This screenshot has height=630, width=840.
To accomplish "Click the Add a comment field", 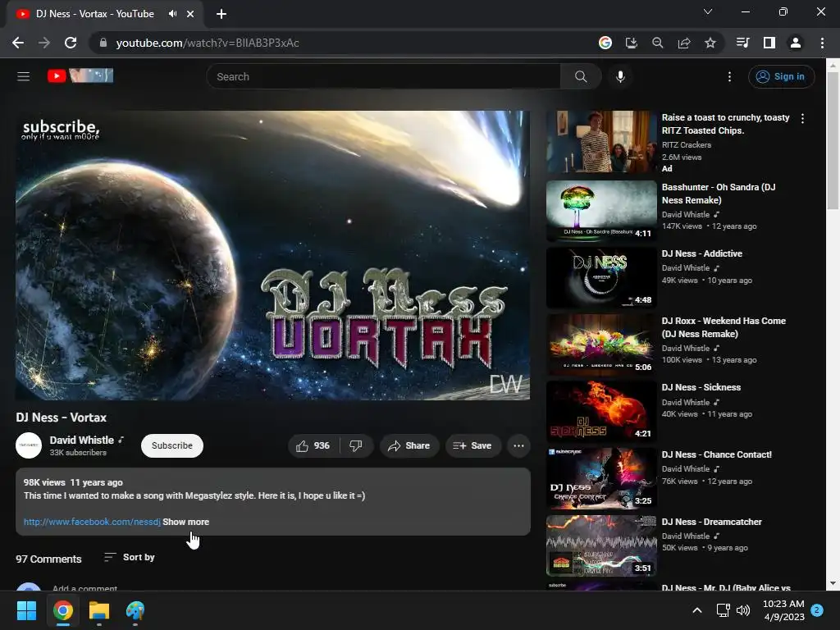I will (x=84, y=588).
